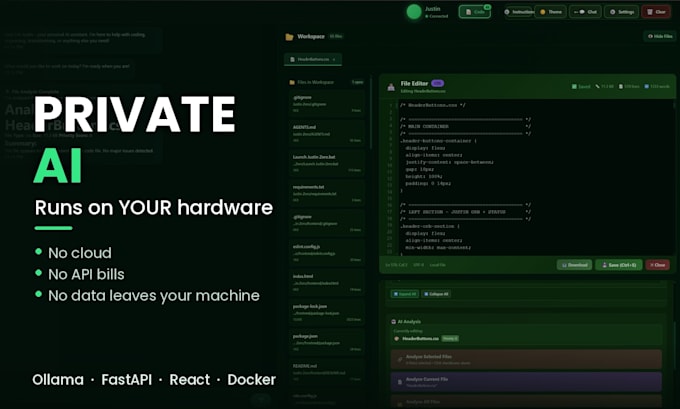Click the AI Analysis heading icon

pyautogui.click(x=394, y=322)
